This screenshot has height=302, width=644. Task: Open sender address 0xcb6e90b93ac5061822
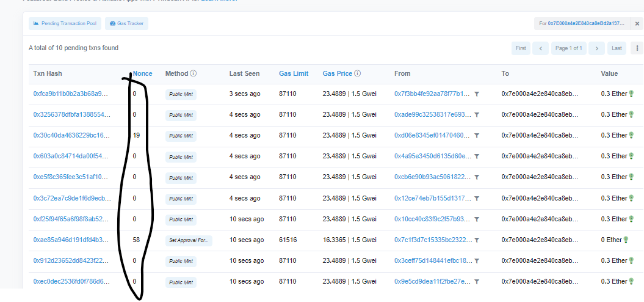coord(432,177)
